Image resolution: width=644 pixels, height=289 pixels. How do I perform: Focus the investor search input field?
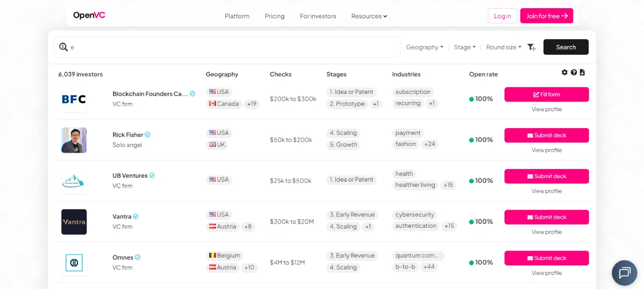227,47
